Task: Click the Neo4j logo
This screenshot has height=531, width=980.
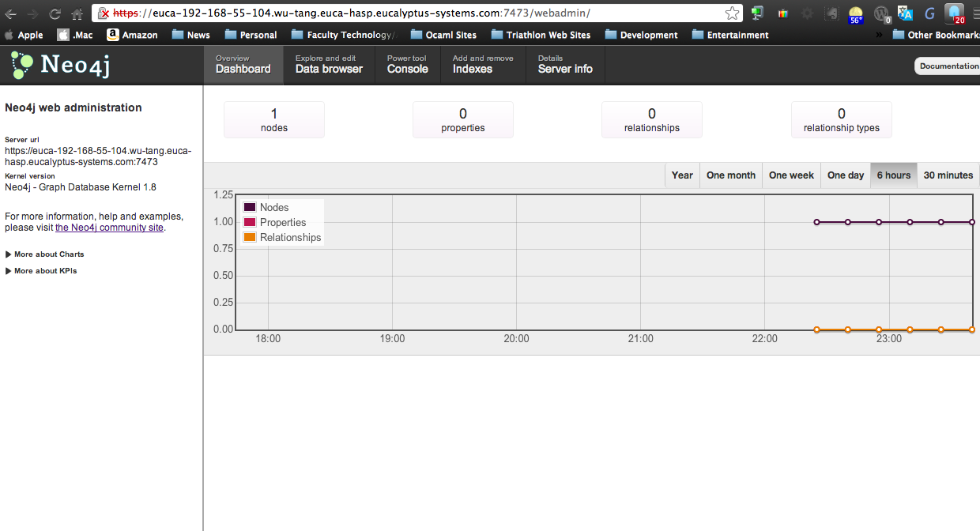Action: coord(60,65)
